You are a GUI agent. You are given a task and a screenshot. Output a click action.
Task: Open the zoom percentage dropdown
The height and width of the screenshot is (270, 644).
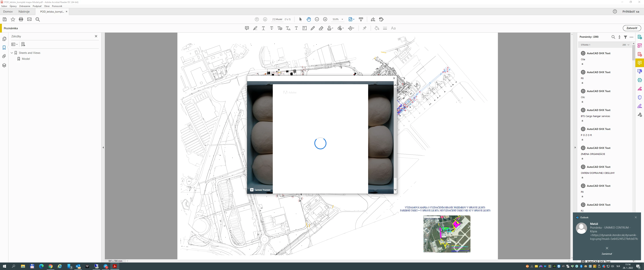[342, 19]
